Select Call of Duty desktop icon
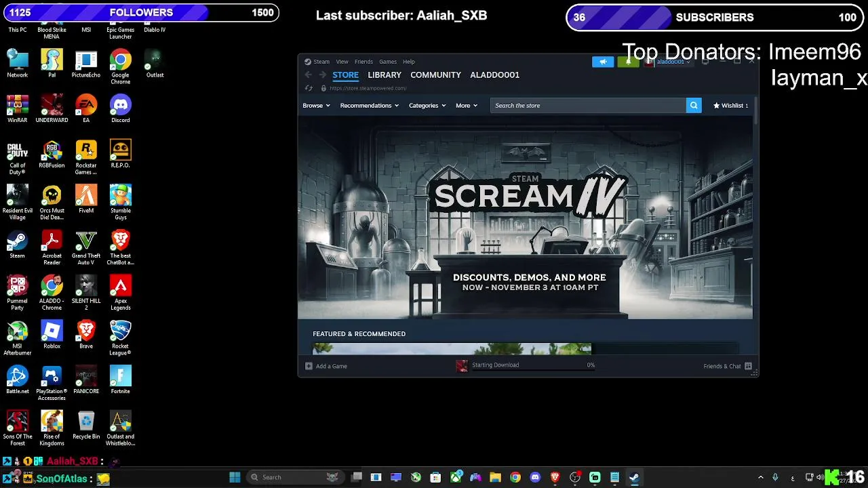 click(x=18, y=157)
